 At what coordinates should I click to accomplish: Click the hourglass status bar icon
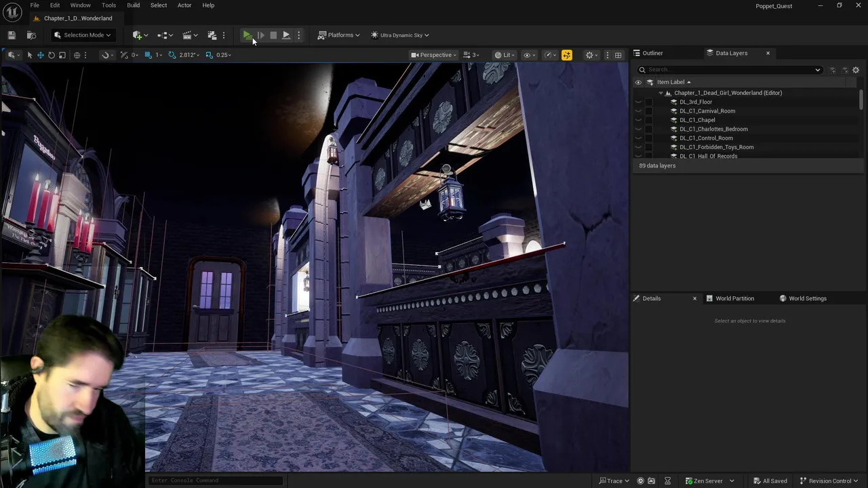pyautogui.click(x=667, y=481)
